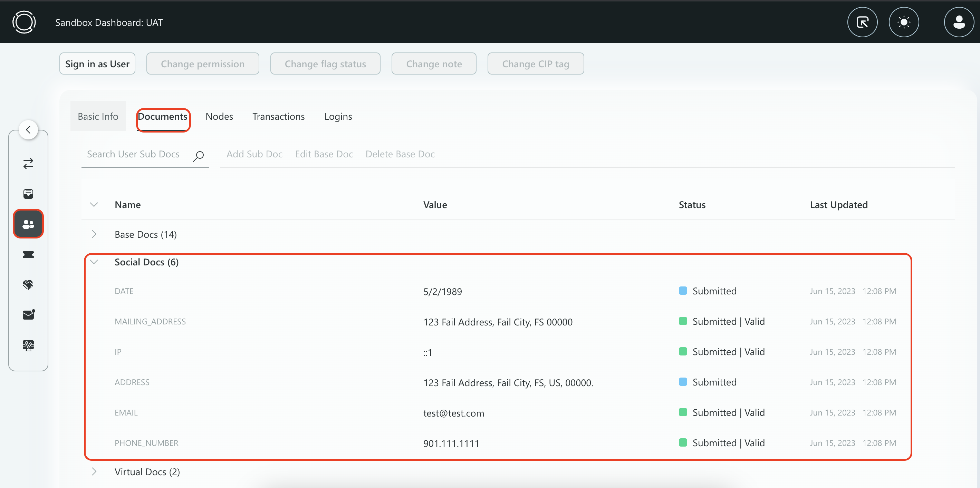Click Submitted status text for DATE row
This screenshot has height=488, width=980.
(714, 291)
